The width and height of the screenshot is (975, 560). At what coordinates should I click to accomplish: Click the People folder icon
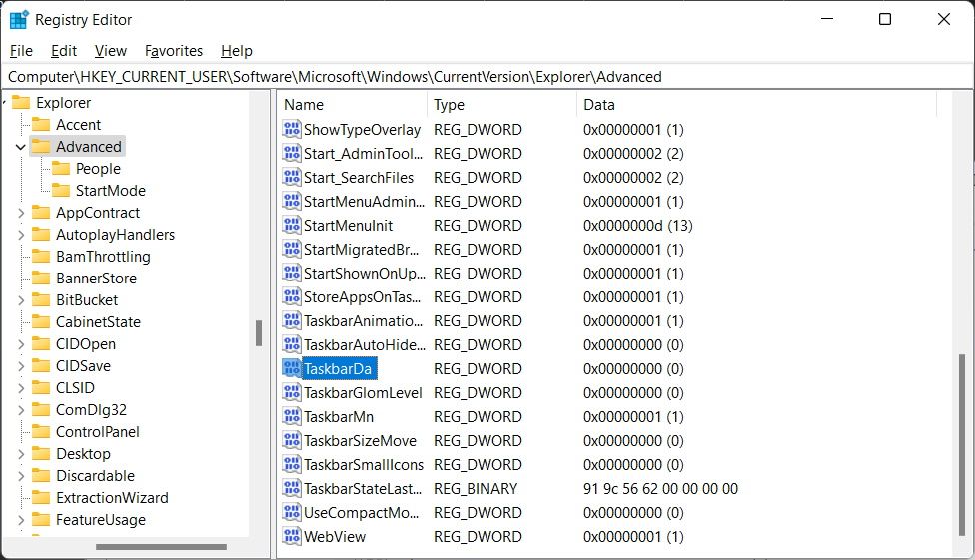point(60,169)
